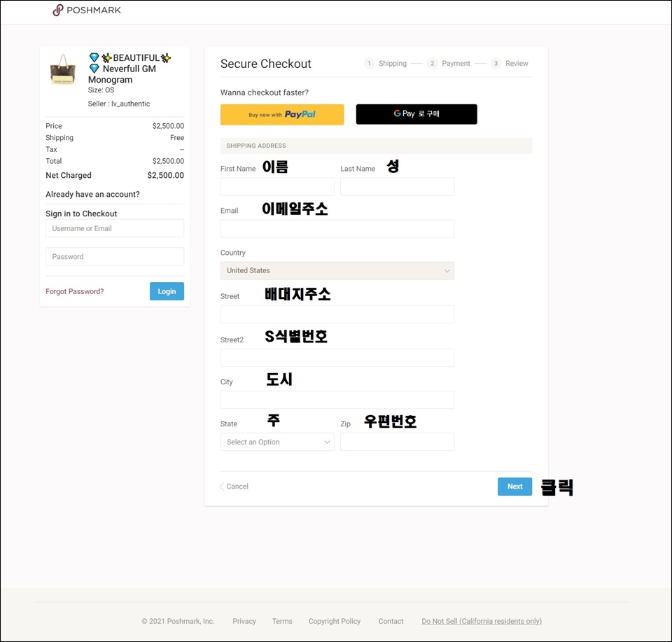Click the Google Pay purchase button
This screenshot has height=642, width=672.
pyautogui.click(x=416, y=114)
